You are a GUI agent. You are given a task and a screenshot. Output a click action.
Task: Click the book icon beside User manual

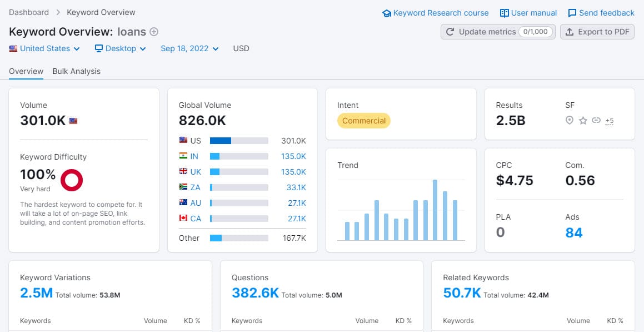[x=504, y=13]
